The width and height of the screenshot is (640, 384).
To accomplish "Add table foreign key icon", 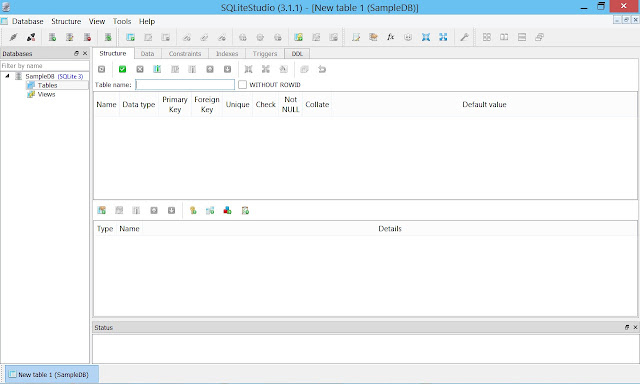I will (210, 210).
